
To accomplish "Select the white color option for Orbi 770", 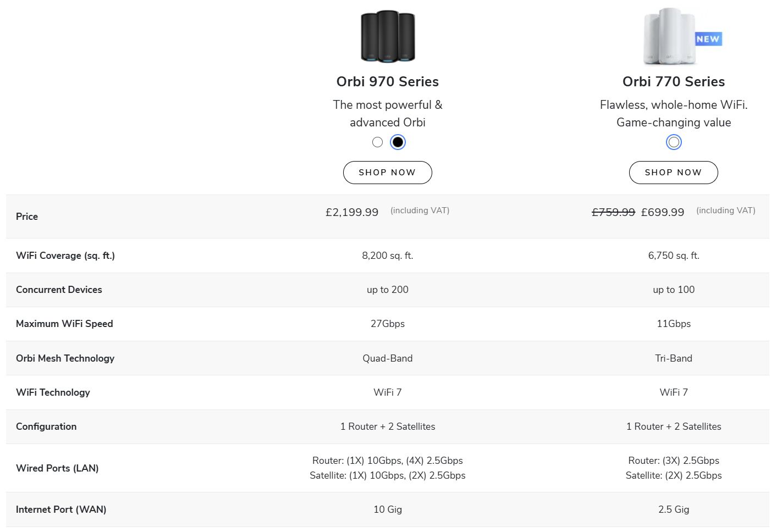I will (x=674, y=142).
